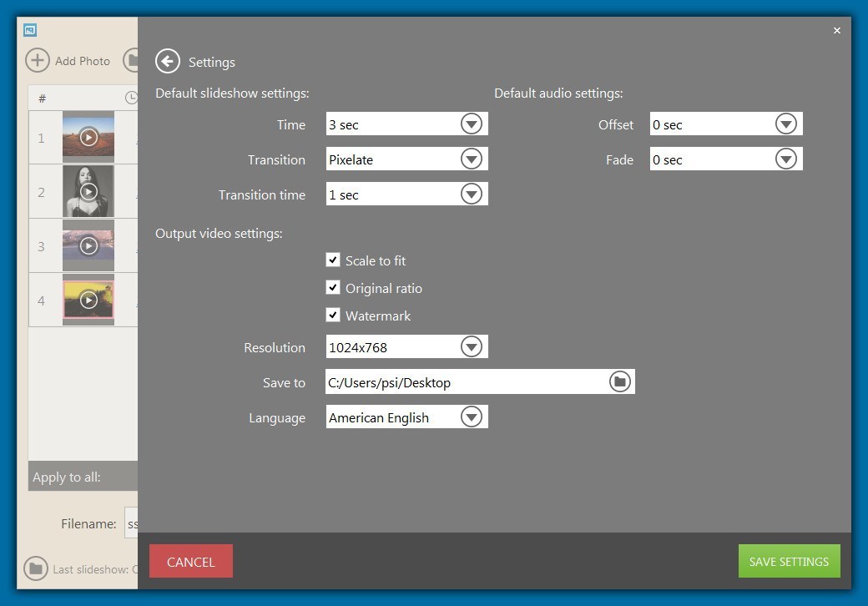Expand the Language dropdown showing American English

point(472,417)
